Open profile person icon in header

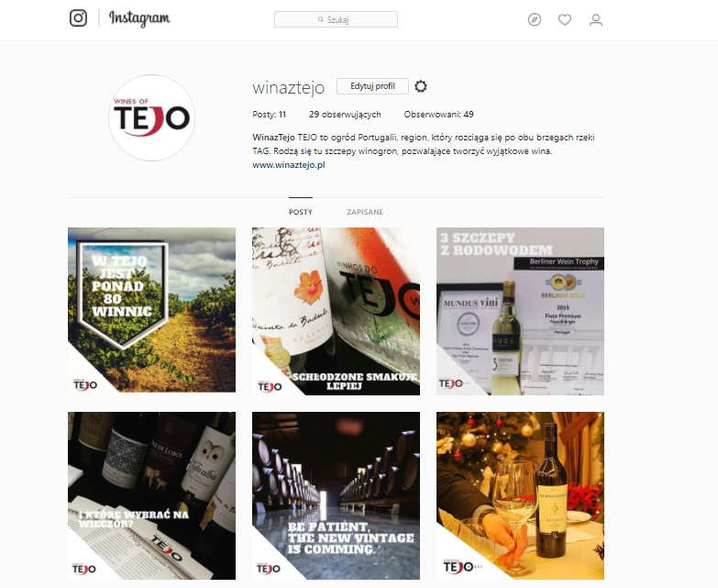click(x=596, y=19)
